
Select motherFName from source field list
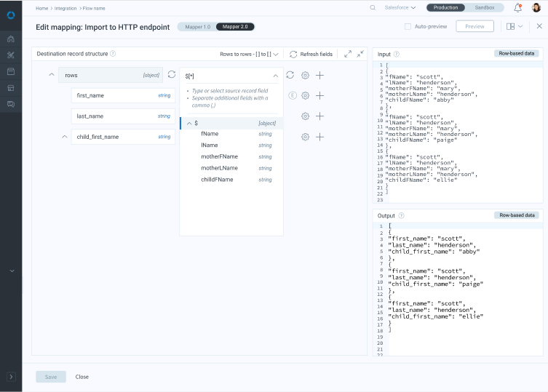tap(219, 156)
